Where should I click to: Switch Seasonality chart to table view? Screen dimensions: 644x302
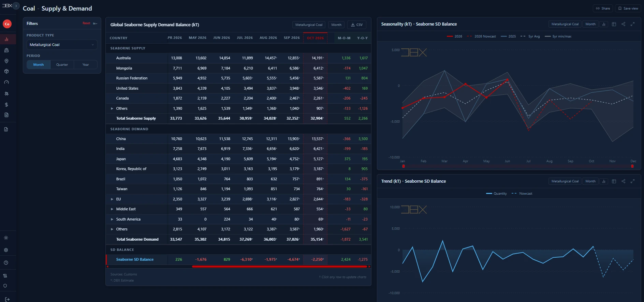[614, 24]
